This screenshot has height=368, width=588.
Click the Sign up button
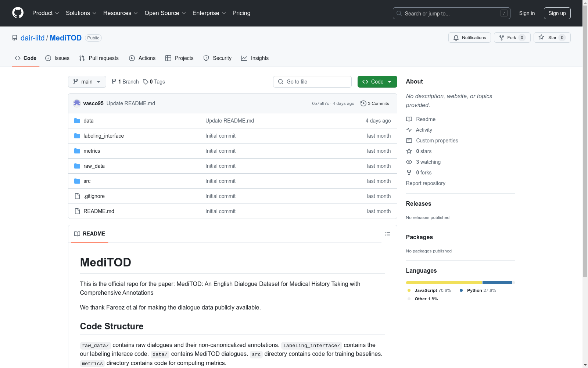(557, 13)
